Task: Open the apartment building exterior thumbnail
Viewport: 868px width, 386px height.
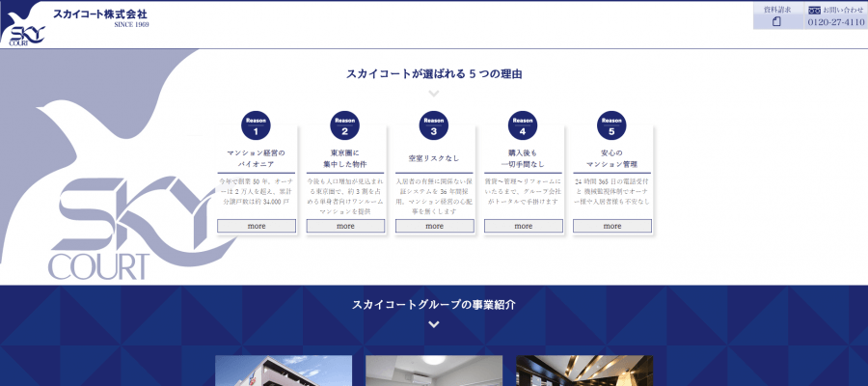Action: 284,371
